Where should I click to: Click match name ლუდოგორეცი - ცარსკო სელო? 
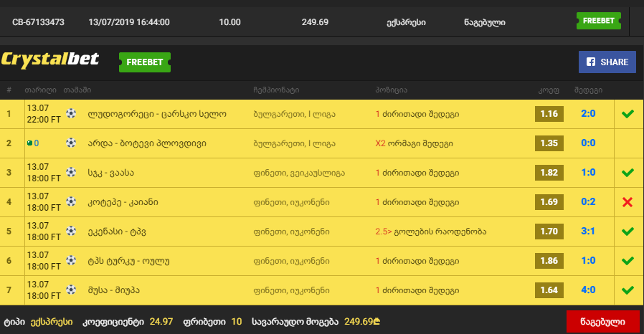(157, 114)
